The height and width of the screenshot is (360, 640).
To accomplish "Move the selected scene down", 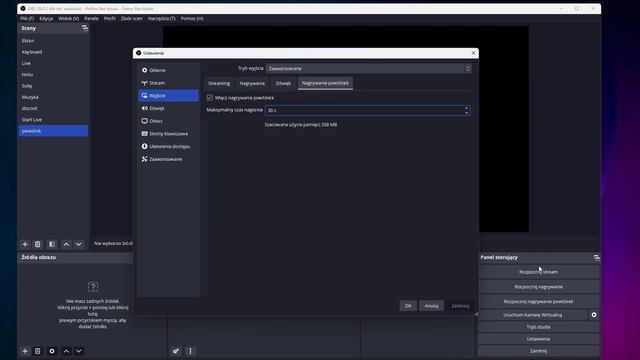I will coord(79,244).
